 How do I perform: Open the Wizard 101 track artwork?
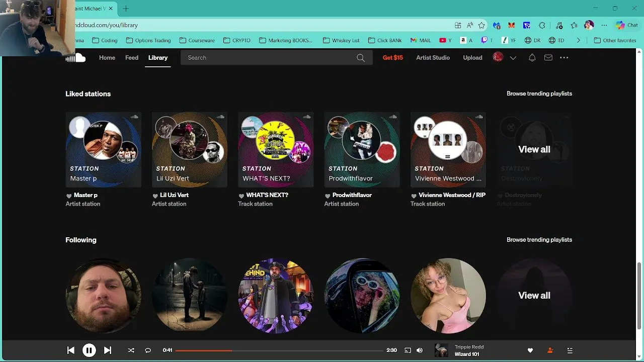tap(441, 350)
